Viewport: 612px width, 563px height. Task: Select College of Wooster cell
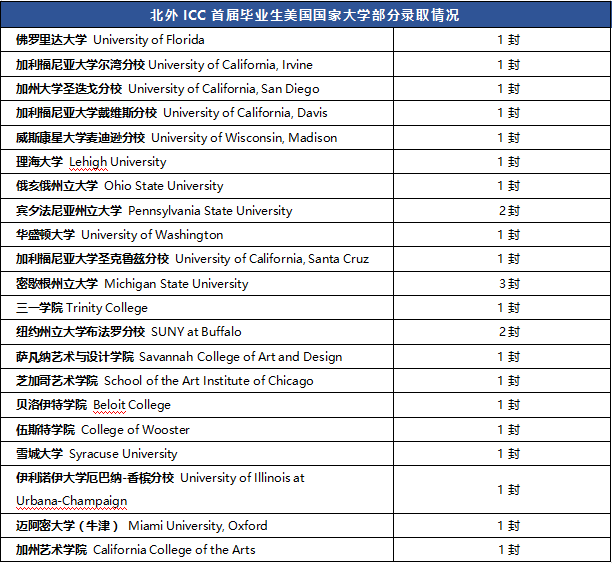(x=197, y=429)
